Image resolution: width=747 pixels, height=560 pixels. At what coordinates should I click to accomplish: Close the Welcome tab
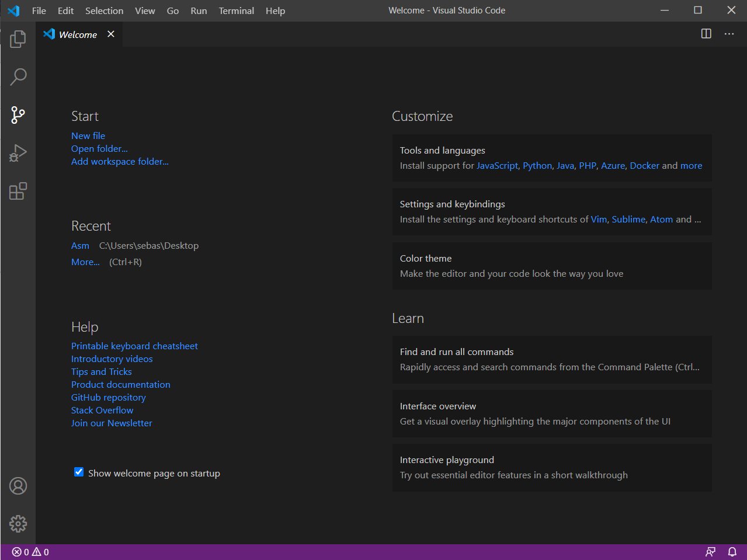111,34
